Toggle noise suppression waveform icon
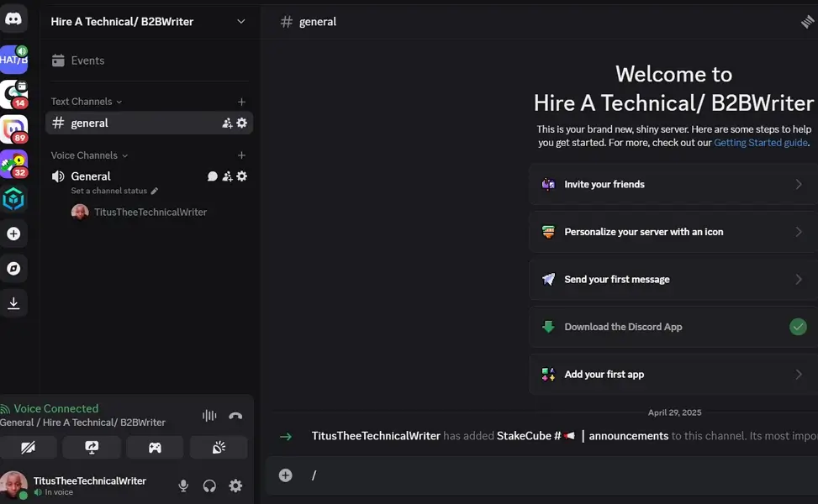Screen dimensions: 818x504 [209, 416]
